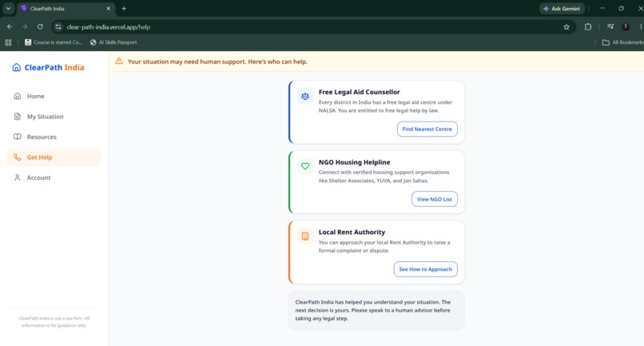Select Get Help in the sidebar

tap(54, 157)
